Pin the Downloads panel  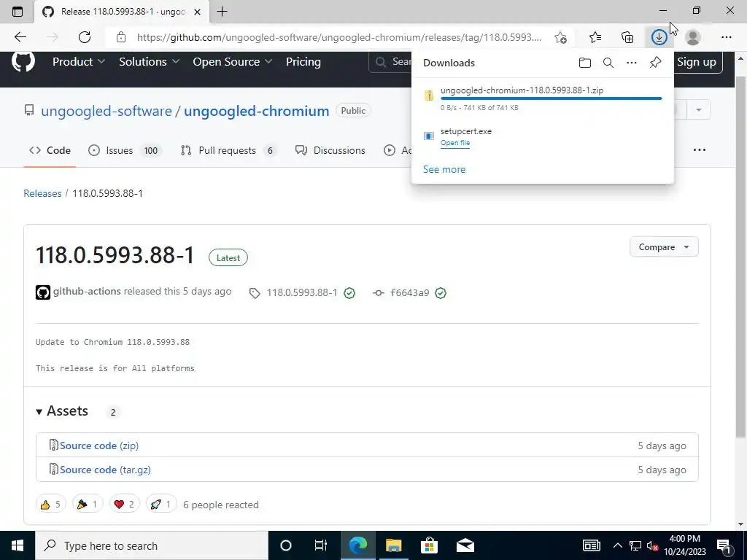(656, 63)
